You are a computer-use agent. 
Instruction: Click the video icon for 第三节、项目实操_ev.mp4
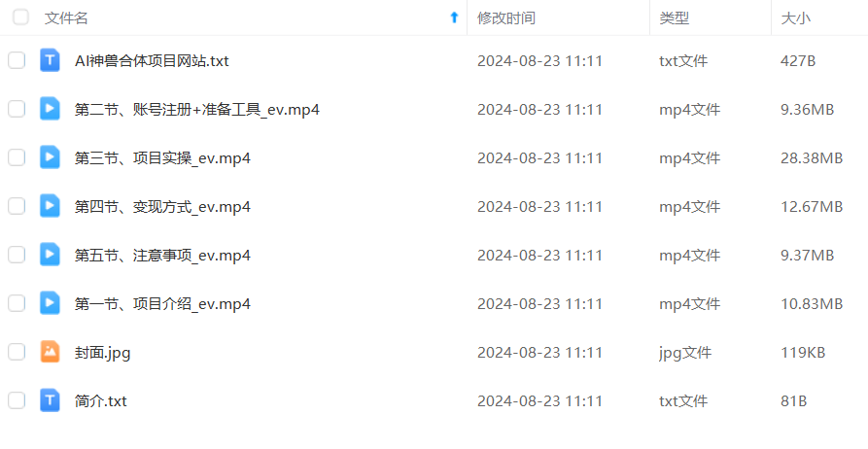point(50,157)
